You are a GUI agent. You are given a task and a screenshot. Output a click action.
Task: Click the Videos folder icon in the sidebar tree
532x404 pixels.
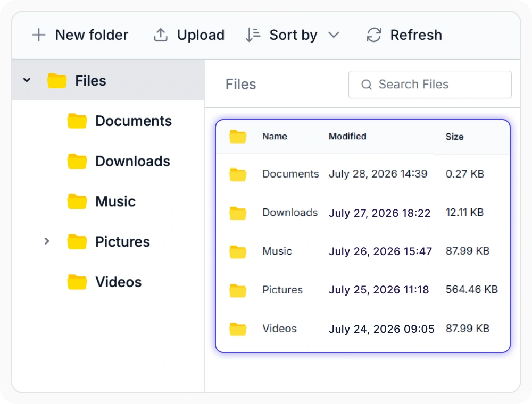pos(77,282)
